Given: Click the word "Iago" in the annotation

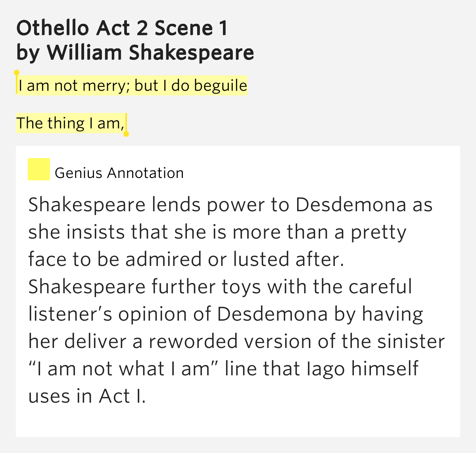Looking at the screenshot, I should tap(326, 369).
